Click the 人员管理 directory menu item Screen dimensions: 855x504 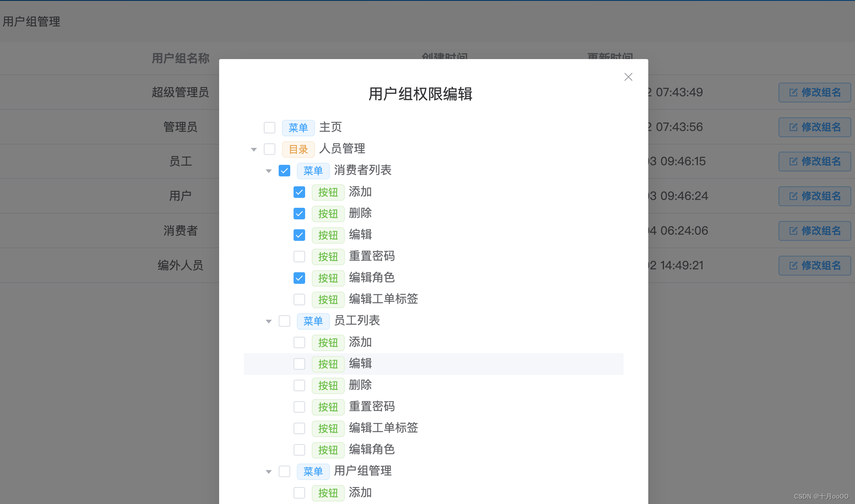coord(343,149)
